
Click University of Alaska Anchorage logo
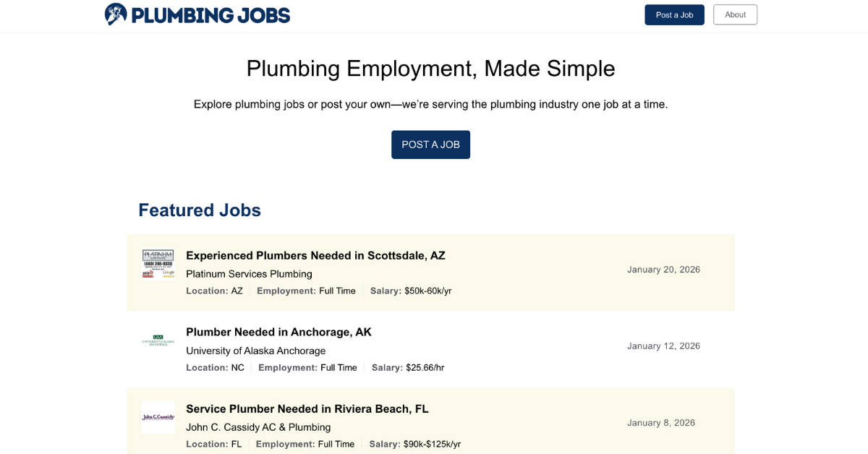[x=158, y=340]
